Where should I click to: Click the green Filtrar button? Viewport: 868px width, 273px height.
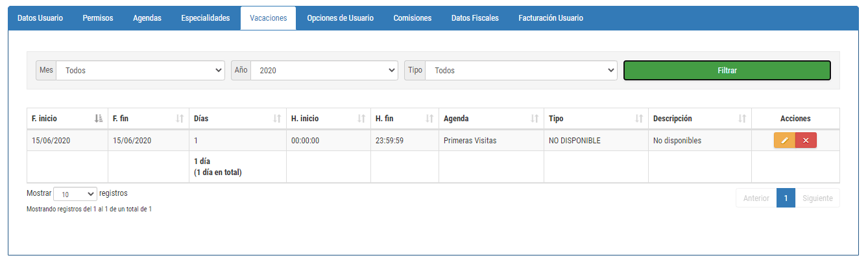(727, 70)
